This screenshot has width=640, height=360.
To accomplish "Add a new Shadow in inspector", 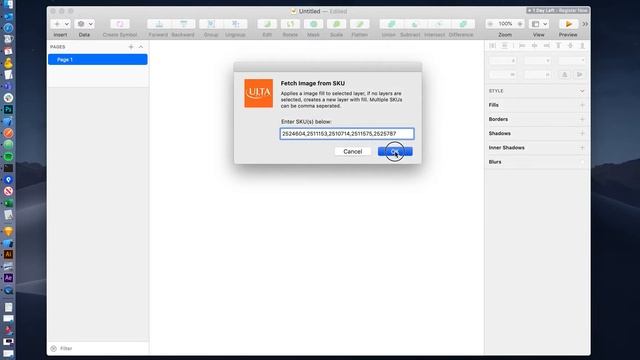I will point(582,133).
